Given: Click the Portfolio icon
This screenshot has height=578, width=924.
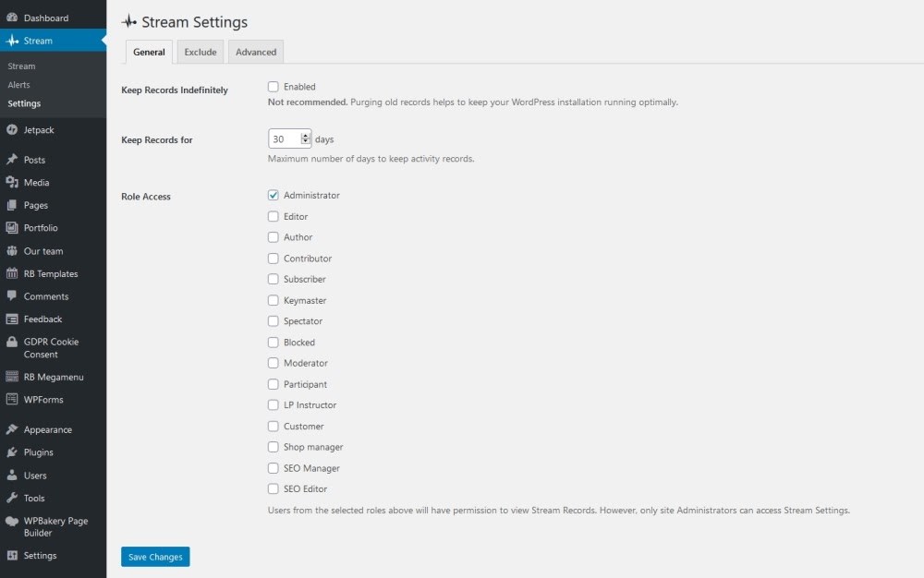Looking at the screenshot, I should pyautogui.click(x=12, y=228).
